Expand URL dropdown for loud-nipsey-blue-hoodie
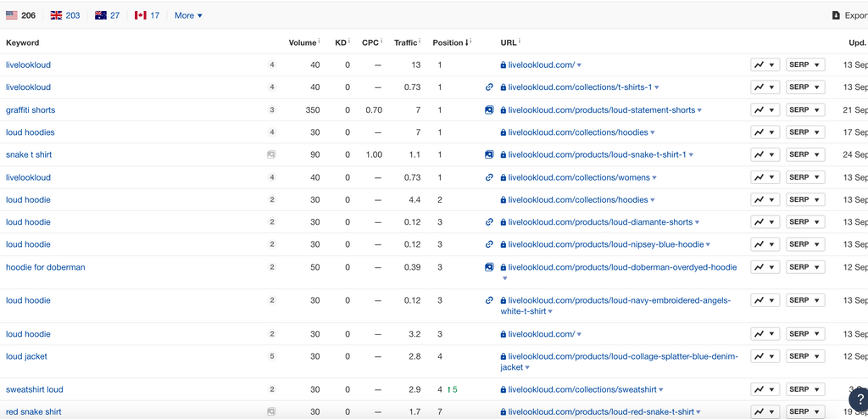 [708, 244]
